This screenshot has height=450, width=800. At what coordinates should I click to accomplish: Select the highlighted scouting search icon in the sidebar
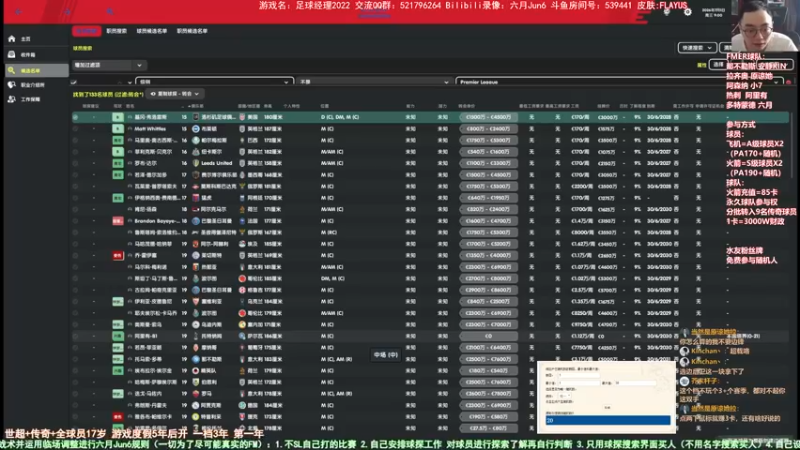(x=12, y=70)
